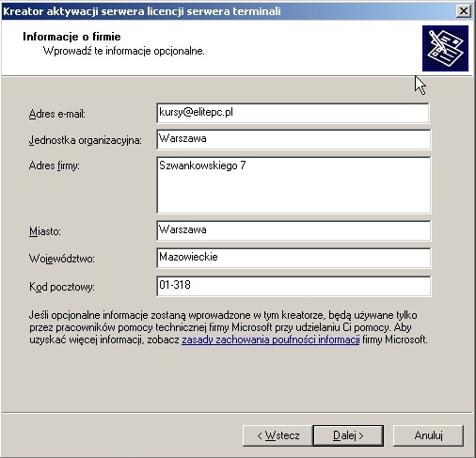Click the Adres firmy label
The image size is (476, 458).
[x=55, y=166]
